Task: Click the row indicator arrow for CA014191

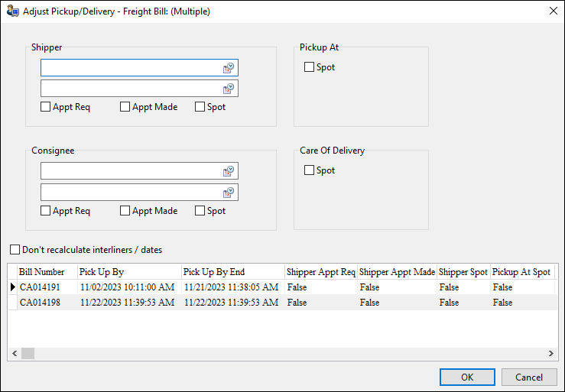Action: pyautogui.click(x=12, y=287)
